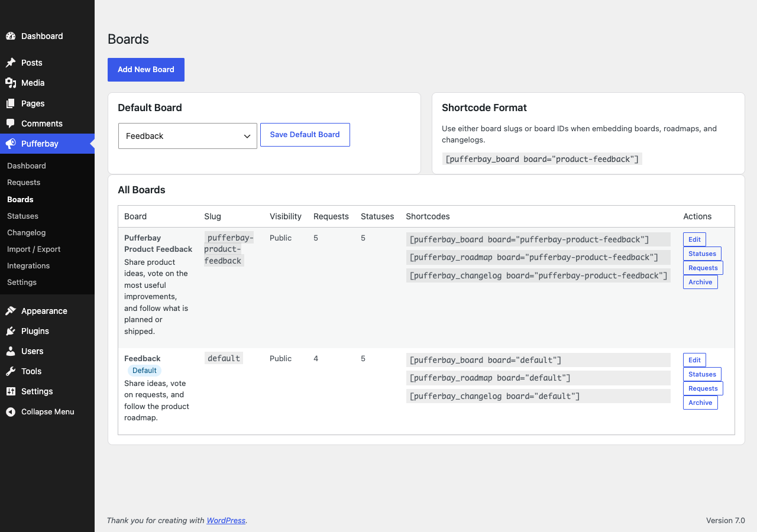Click pufferbay_board pufferbay-product-feedback shortcode
Image resolution: width=757 pixels, height=532 pixels.
pos(538,239)
